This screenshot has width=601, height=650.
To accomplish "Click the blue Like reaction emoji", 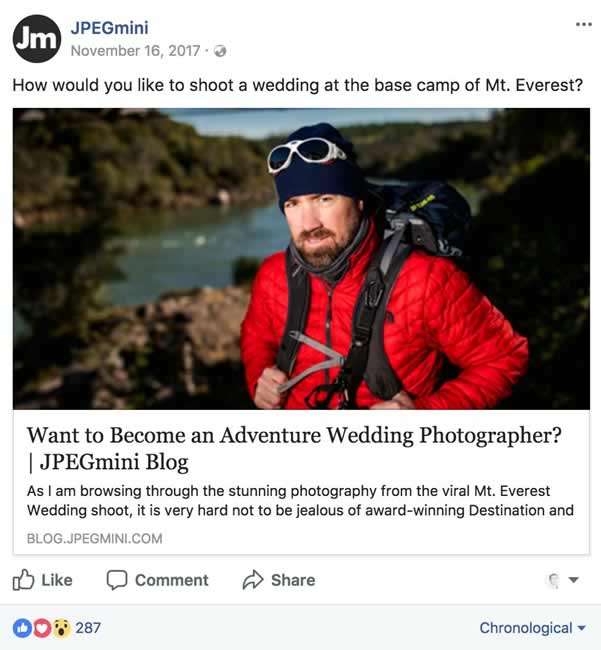I will (22, 628).
